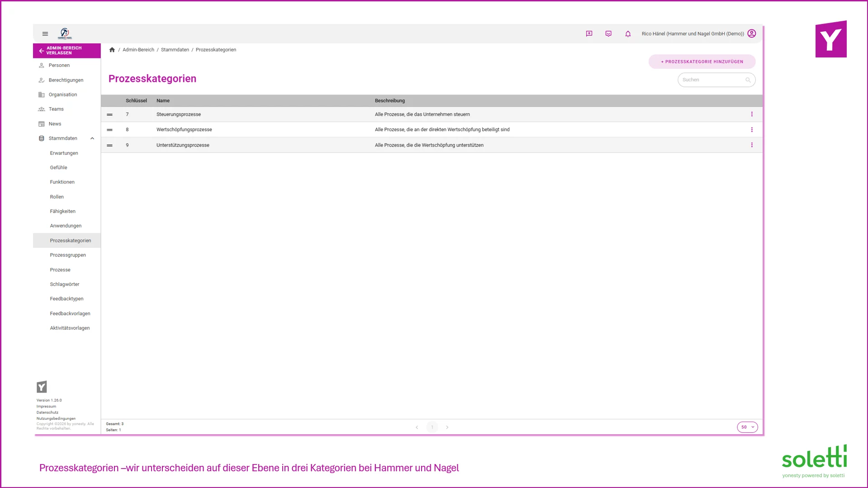Click description 'Alle Prozesse, die die Wertschöpfung unterstützen'
Viewport: 868px width, 488px height.
point(429,145)
